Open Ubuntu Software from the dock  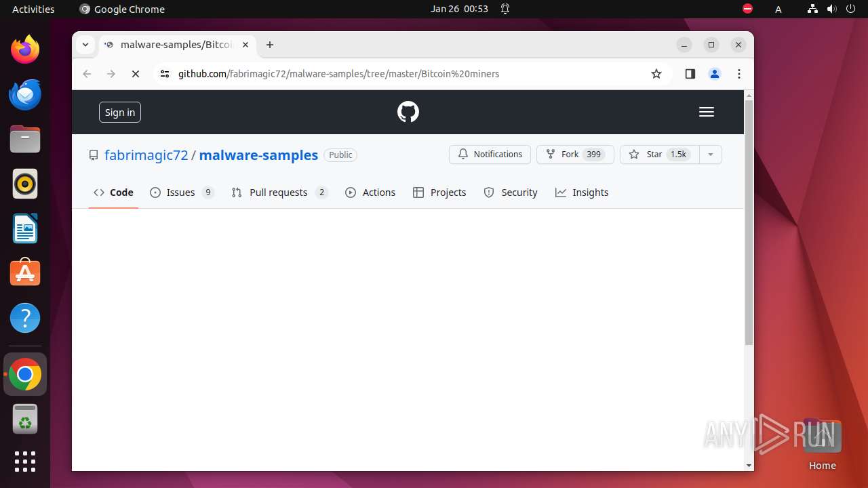pyautogui.click(x=25, y=273)
